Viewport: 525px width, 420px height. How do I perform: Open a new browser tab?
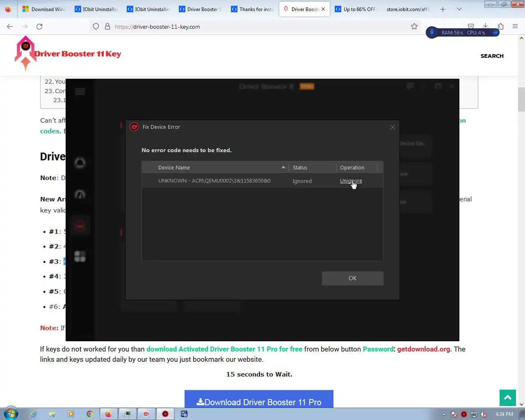coord(443,9)
